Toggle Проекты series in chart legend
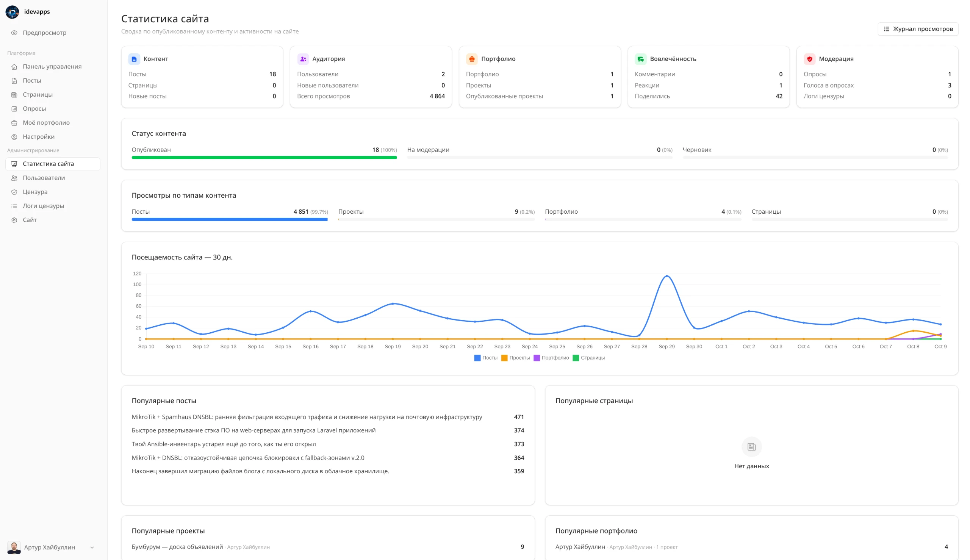970x560 pixels. coord(515,358)
